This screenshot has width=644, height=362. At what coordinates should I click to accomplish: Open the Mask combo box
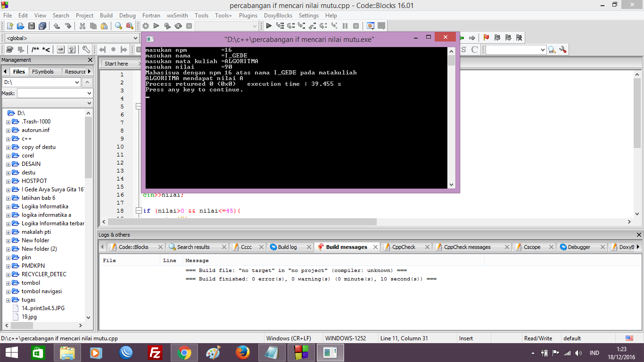tap(55, 93)
